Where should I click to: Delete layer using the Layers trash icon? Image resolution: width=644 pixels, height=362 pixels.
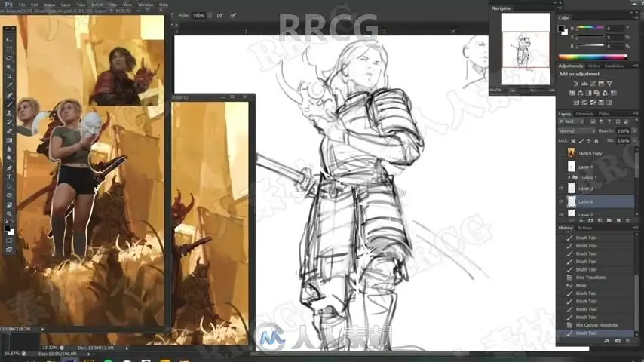[x=627, y=221]
